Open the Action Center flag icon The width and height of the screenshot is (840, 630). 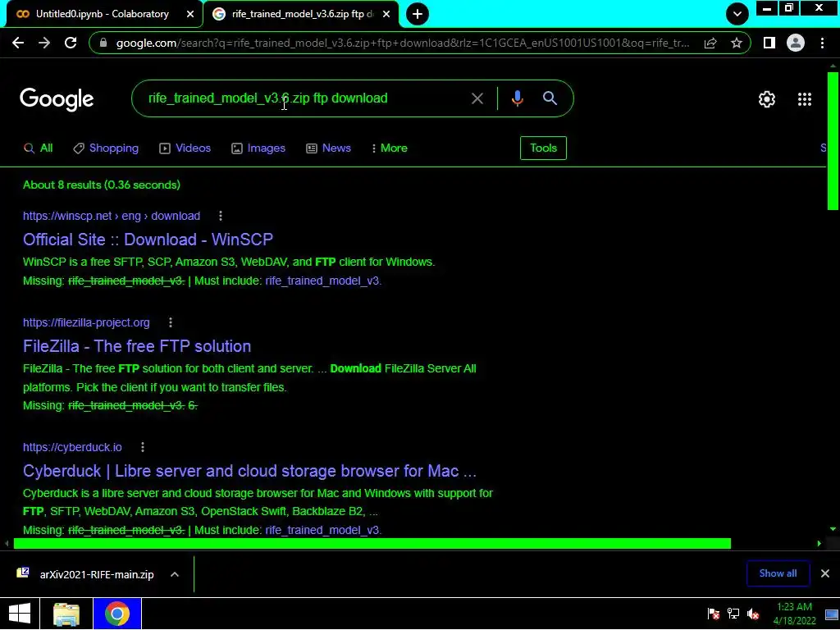pos(713,614)
